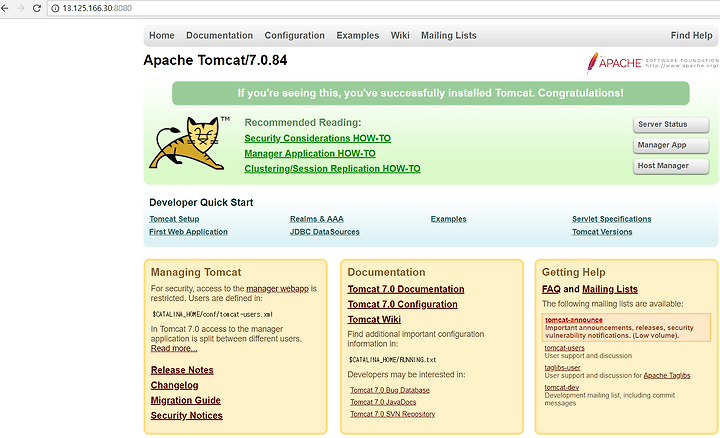
Task: Open Mailing Lists in the top navigation
Action: [x=449, y=35]
